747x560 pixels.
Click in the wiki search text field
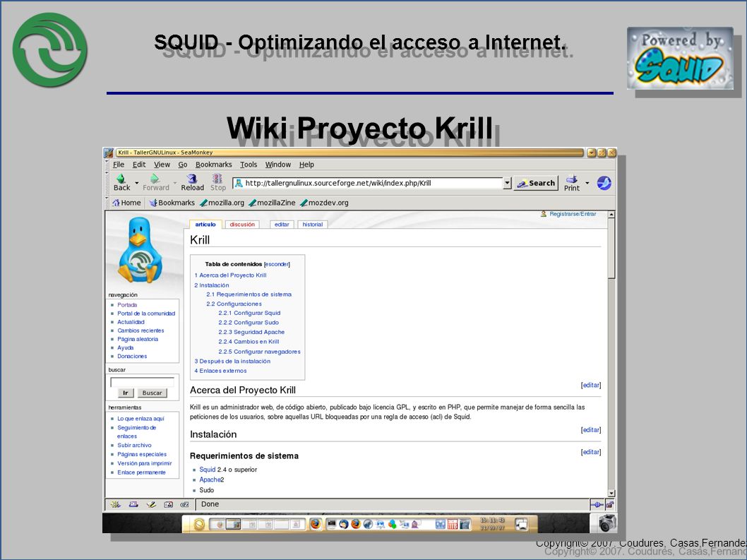click(x=142, y=382)
